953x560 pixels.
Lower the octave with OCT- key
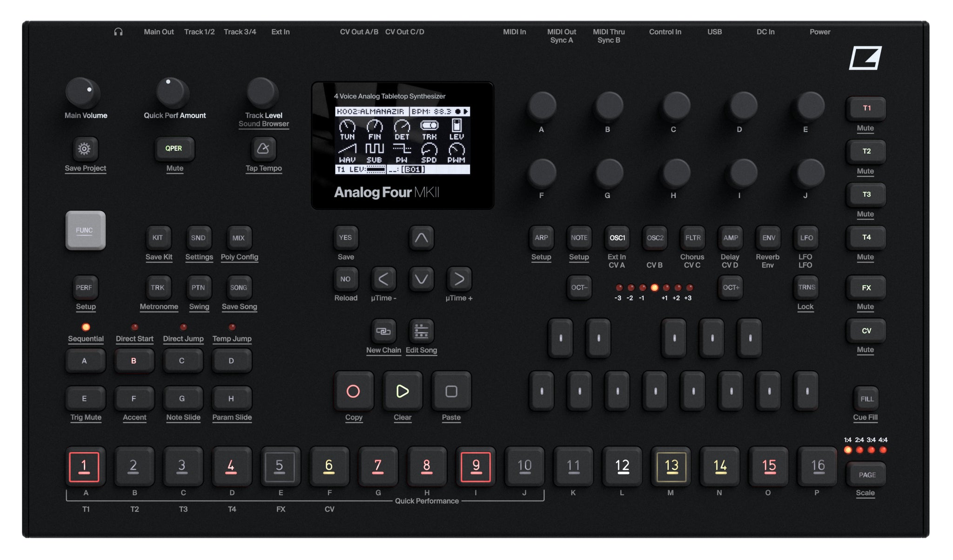pos(579,287)
